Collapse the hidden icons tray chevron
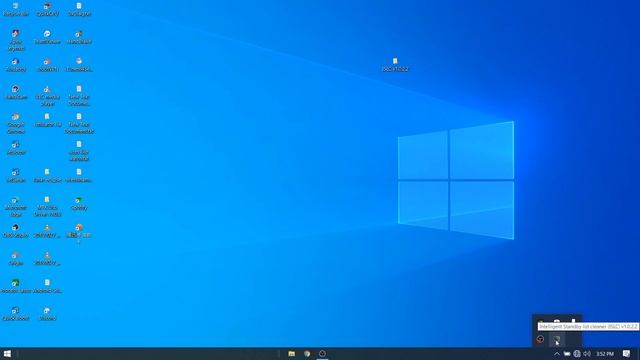Image resolution: width=640 pixels, height=360 pixels. (557, 353)
